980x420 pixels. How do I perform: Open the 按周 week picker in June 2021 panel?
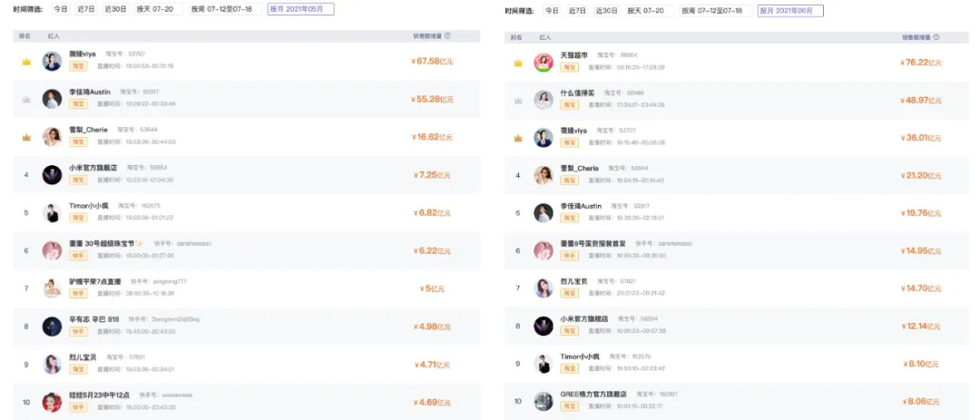pos(716,11)
